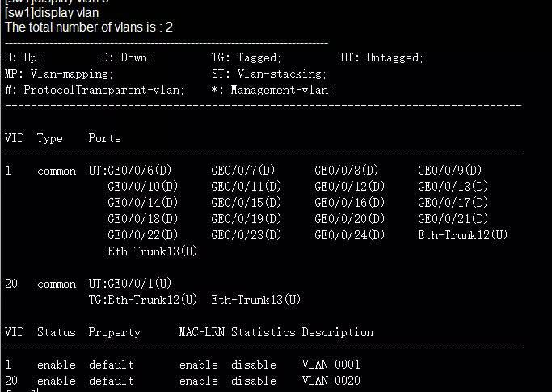Click the GE0/0/16(D) port entry

350,203
